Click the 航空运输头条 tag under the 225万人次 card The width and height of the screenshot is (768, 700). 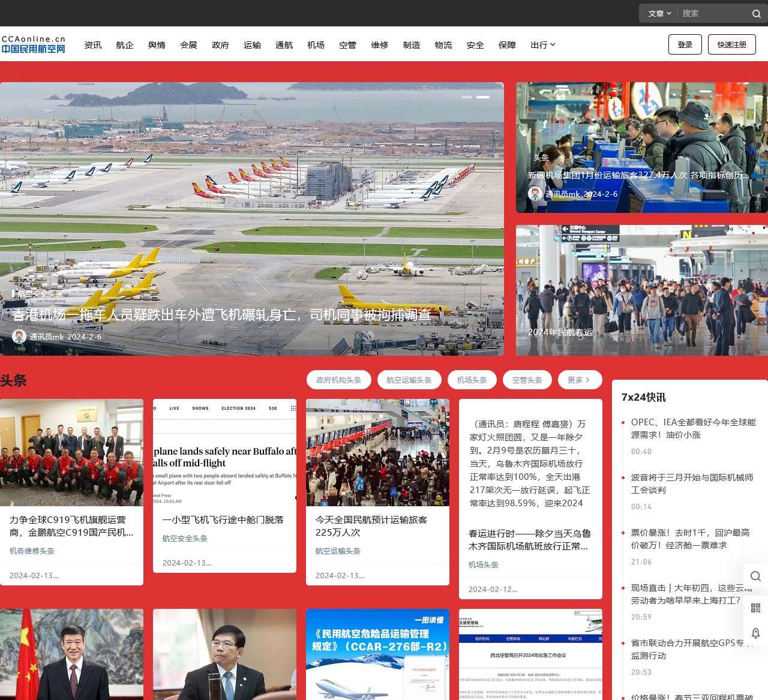(338, 551)
